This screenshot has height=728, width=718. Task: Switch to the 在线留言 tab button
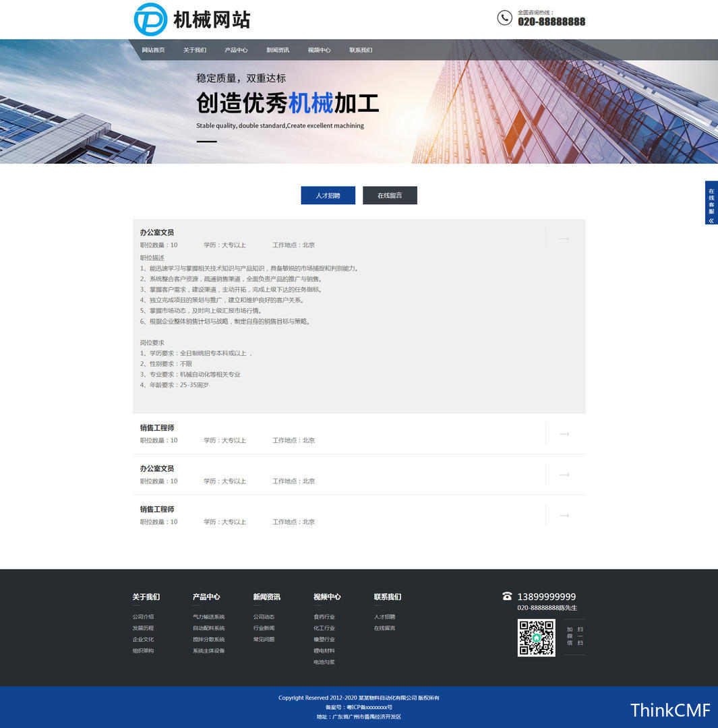(390, 195)
